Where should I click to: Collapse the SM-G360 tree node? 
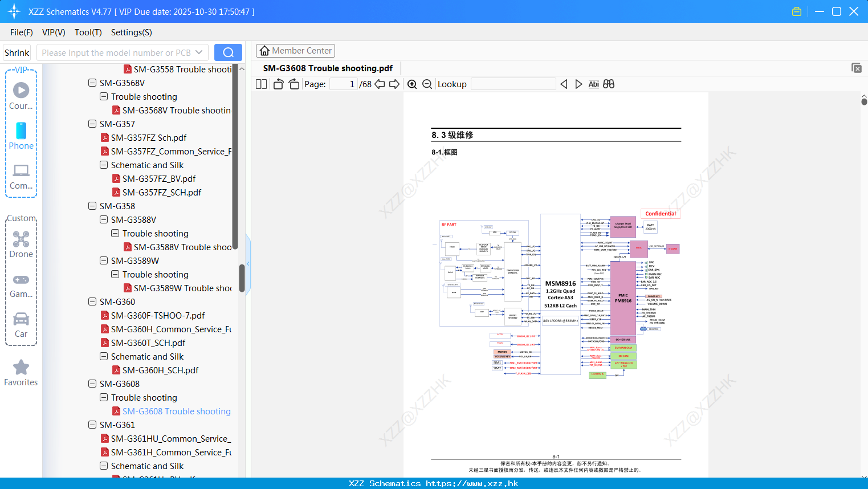pos(92,302)
